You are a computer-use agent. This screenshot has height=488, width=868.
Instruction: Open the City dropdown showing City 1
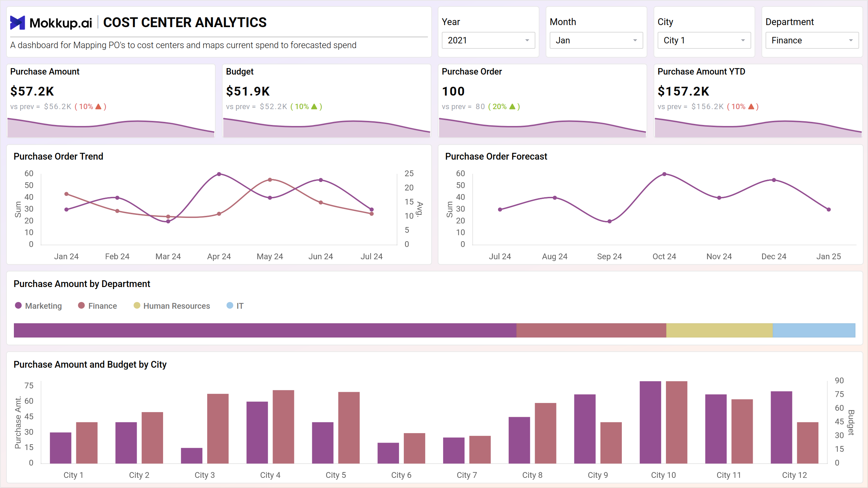tap(704, 40)
